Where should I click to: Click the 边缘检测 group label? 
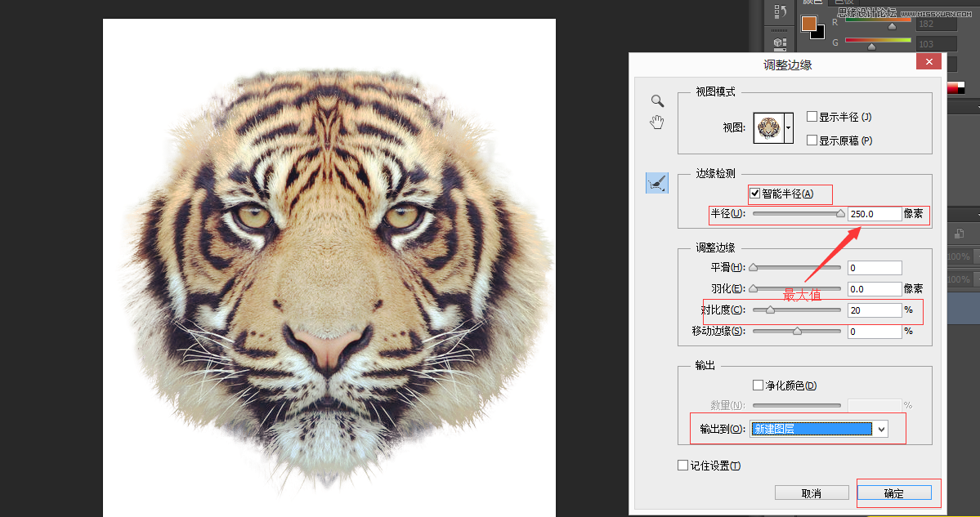[716, 174]
